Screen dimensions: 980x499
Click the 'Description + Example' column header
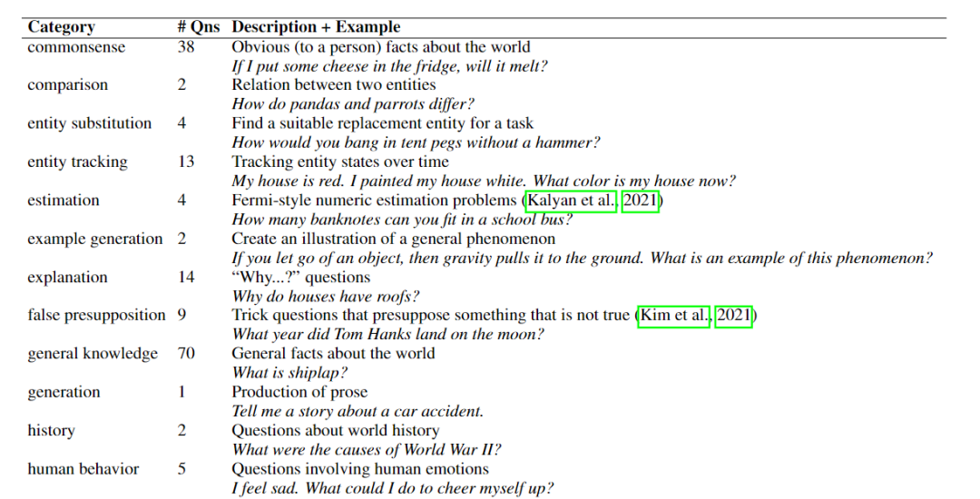click(x=316, y=27)
